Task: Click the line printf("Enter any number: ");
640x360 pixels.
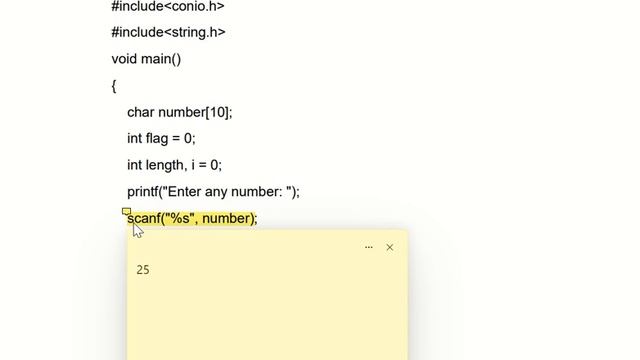Action: click(x=213, y=192)
